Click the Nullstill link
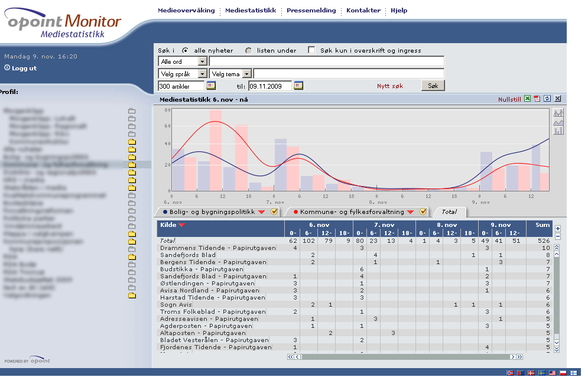 [509, 99]
